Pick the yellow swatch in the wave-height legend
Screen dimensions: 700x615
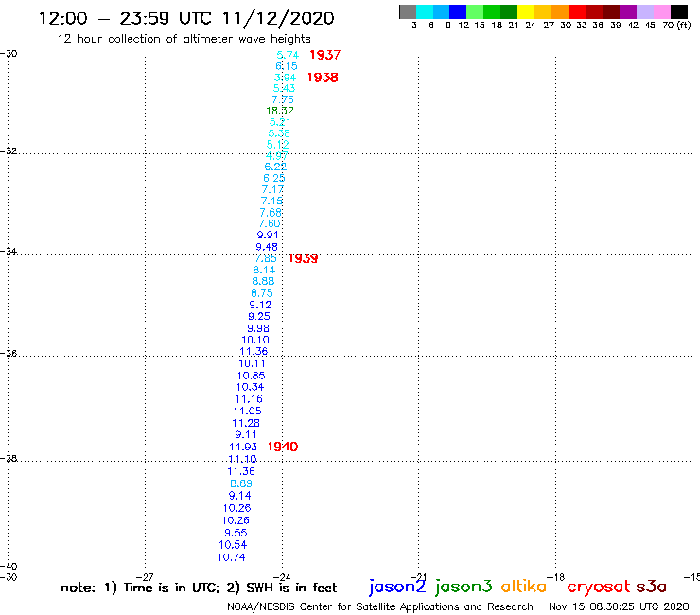pos(526,11)
